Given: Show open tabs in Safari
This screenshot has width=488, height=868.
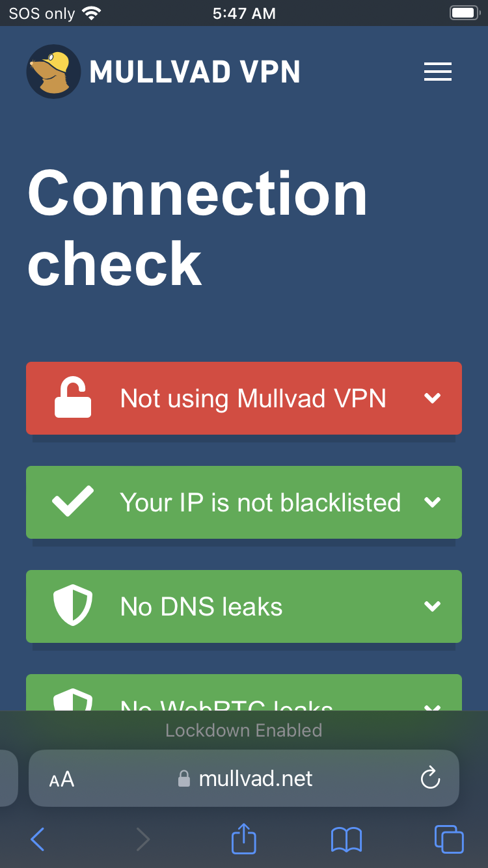Looking at the screenshot, I should (449, 839).
